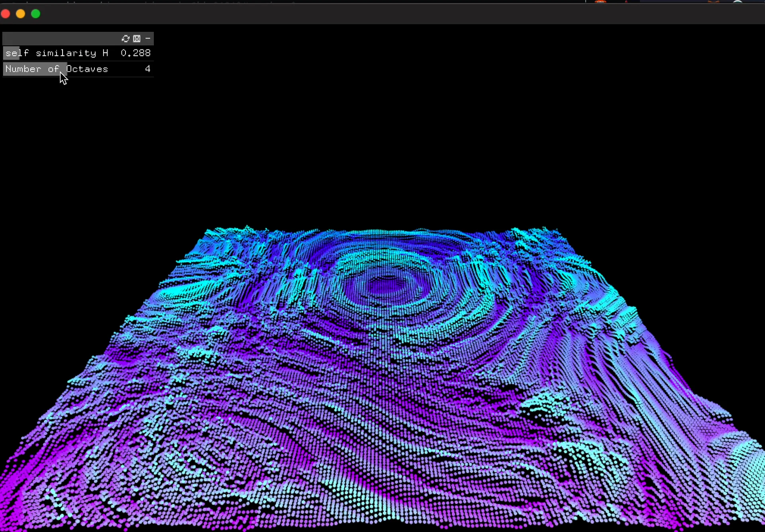Image resolution: width=765 pixels, height=532 pixels.
Task: Select the self similarity H label
Action: (56, 53)
